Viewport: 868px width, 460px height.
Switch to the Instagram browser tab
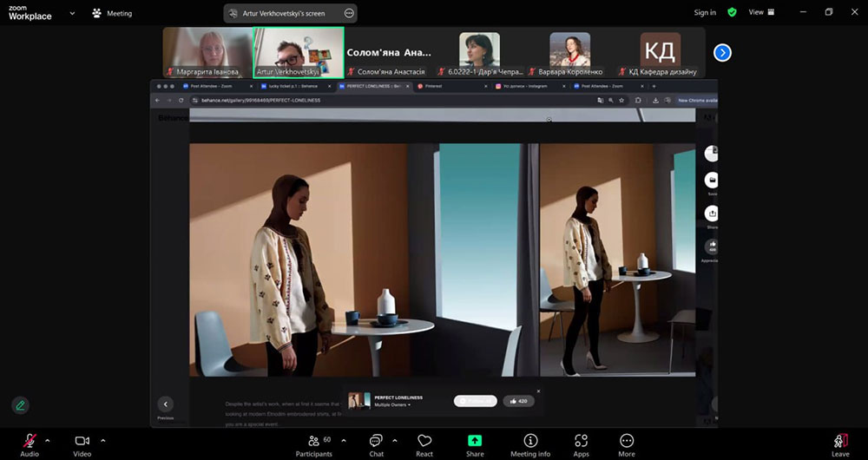(x=526, y=86)
